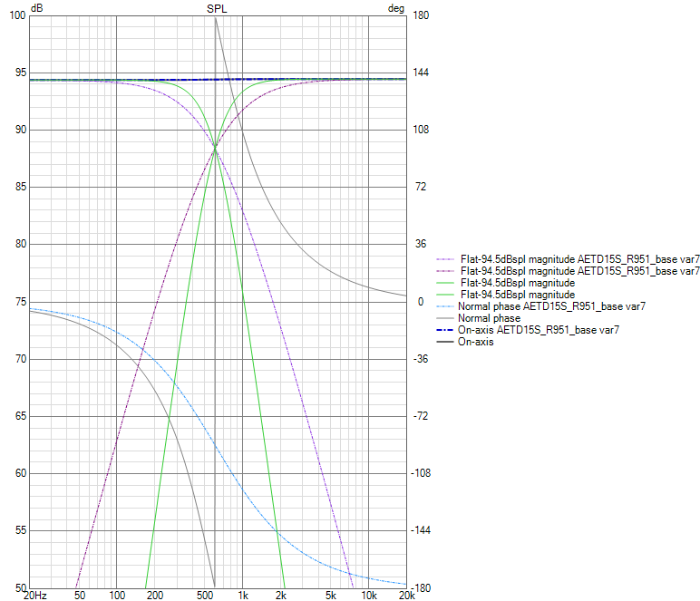700x601 pixels.
Task: Click the '20k' frequency axis label
Action: (407, 596)
